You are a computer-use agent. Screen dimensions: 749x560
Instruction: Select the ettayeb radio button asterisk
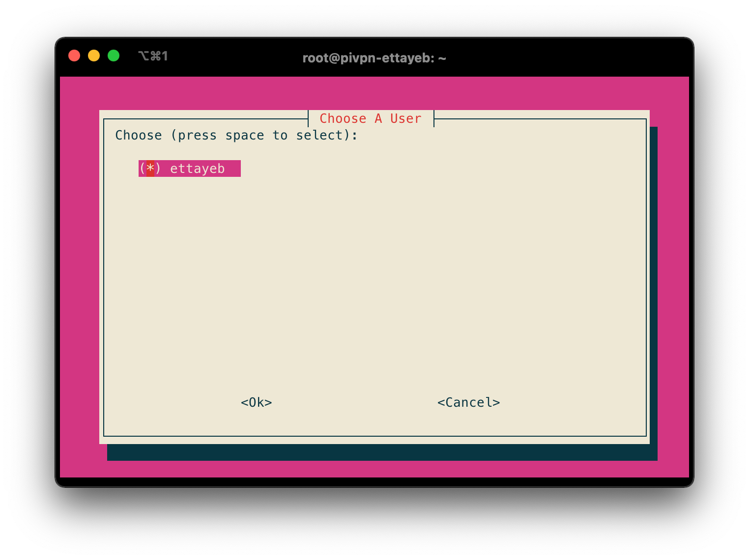pos(150,168)
